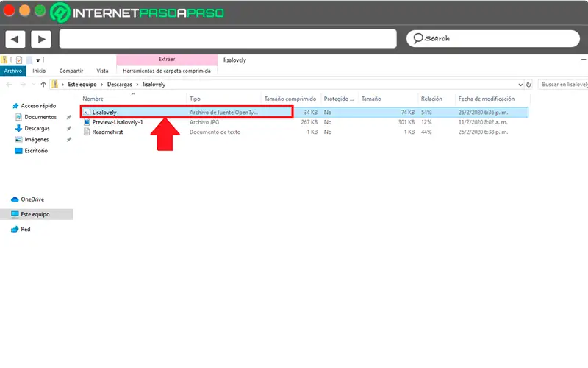Viewport: 588px width, 368px height.
Task: Open Red in the navigation pane
Action: [x=26, y=229]
